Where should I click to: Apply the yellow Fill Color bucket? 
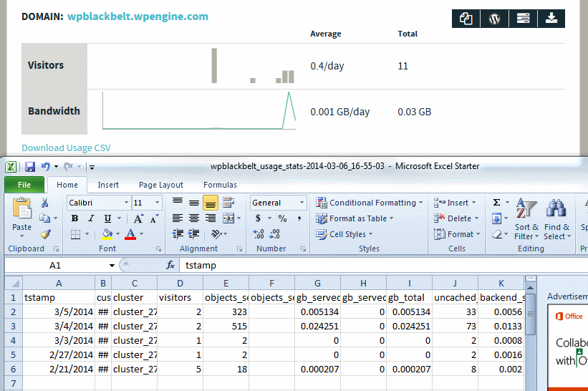pos(107,234)
